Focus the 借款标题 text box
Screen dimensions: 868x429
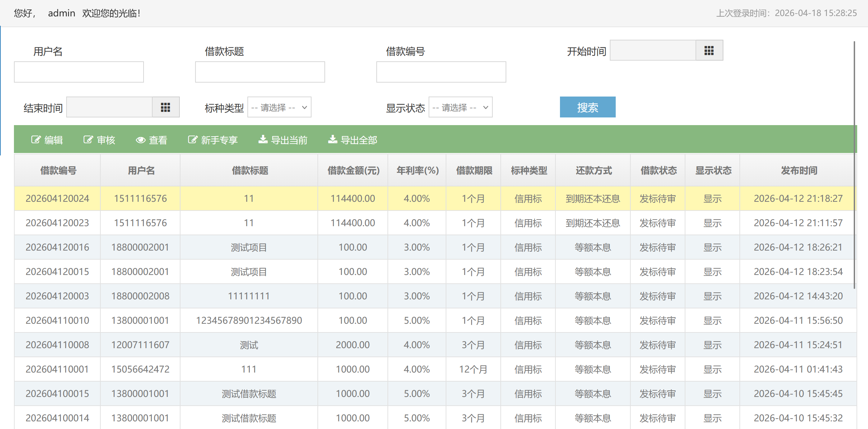[x=260, y=72]
